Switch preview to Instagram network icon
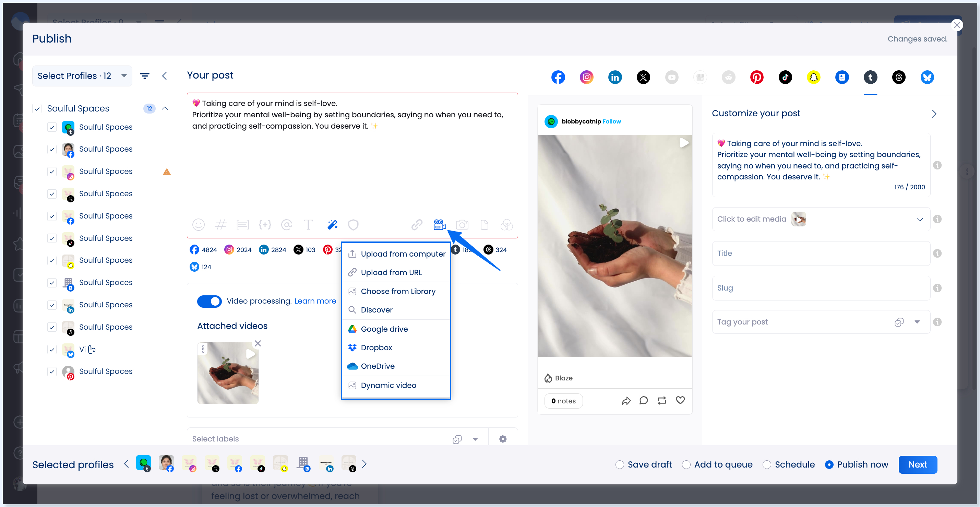This screenshot has width=980, height=507. (587, 77)
